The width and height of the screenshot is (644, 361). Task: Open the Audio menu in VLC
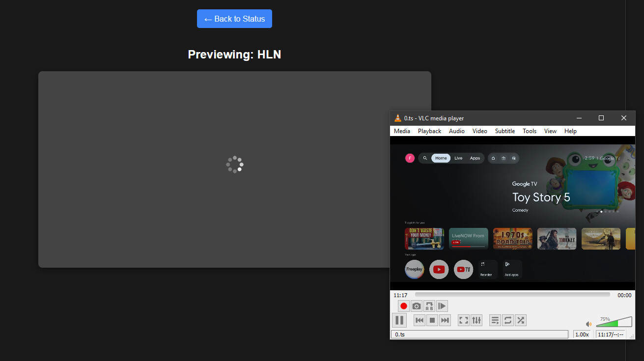coord(457,131)
